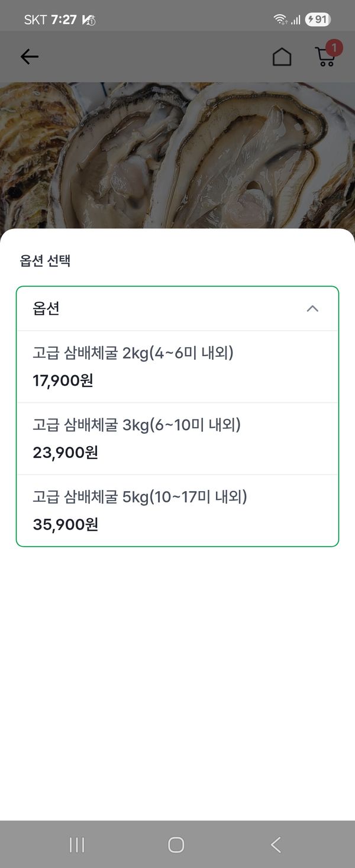Tap the mute status icon beside the clock
Viewport: 355px width, 868px height.
tap(89, 20)
